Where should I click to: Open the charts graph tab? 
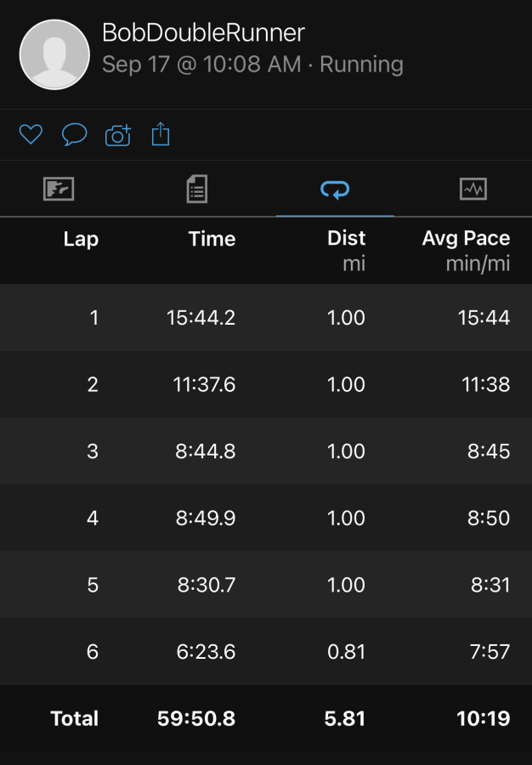pos(473,189)
